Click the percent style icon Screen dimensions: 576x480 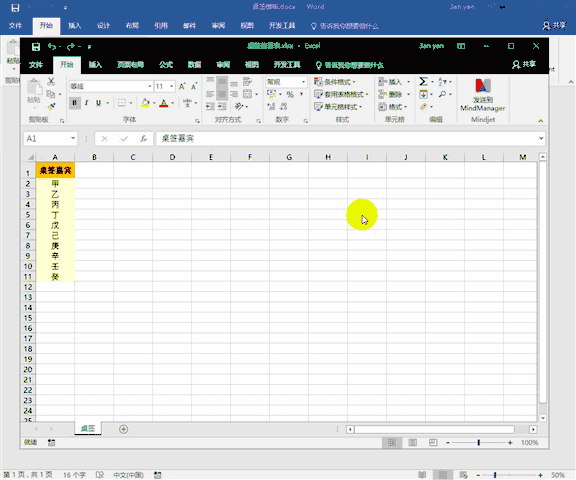pos(290,94)
